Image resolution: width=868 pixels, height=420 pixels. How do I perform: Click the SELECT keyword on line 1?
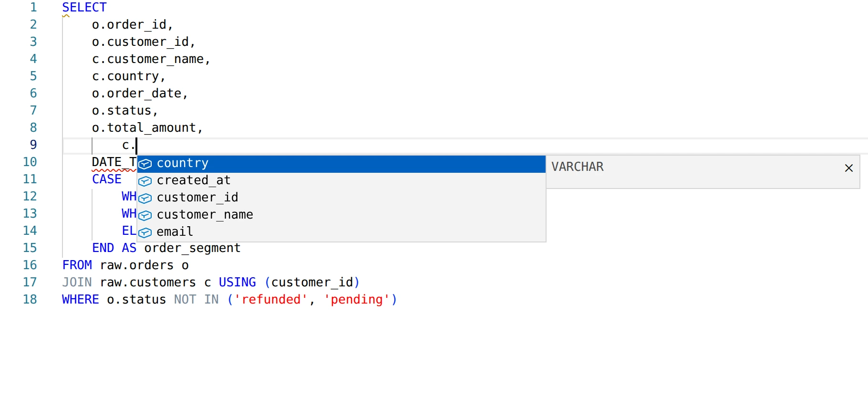[x=84, y=7]
